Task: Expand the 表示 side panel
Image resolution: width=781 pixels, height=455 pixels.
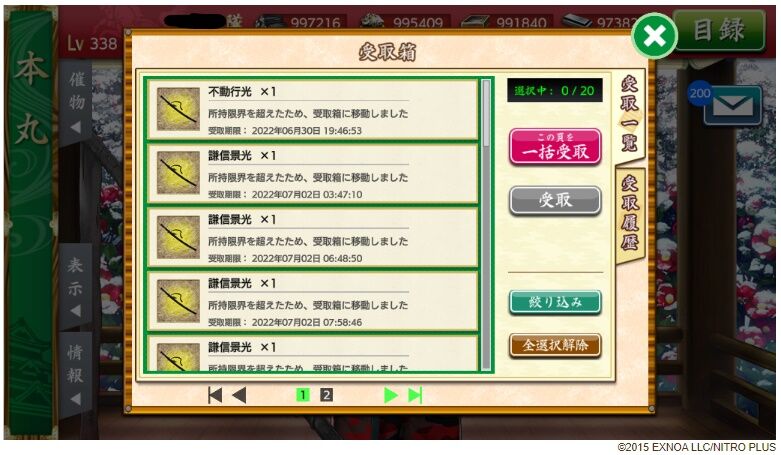Action: 76,286
